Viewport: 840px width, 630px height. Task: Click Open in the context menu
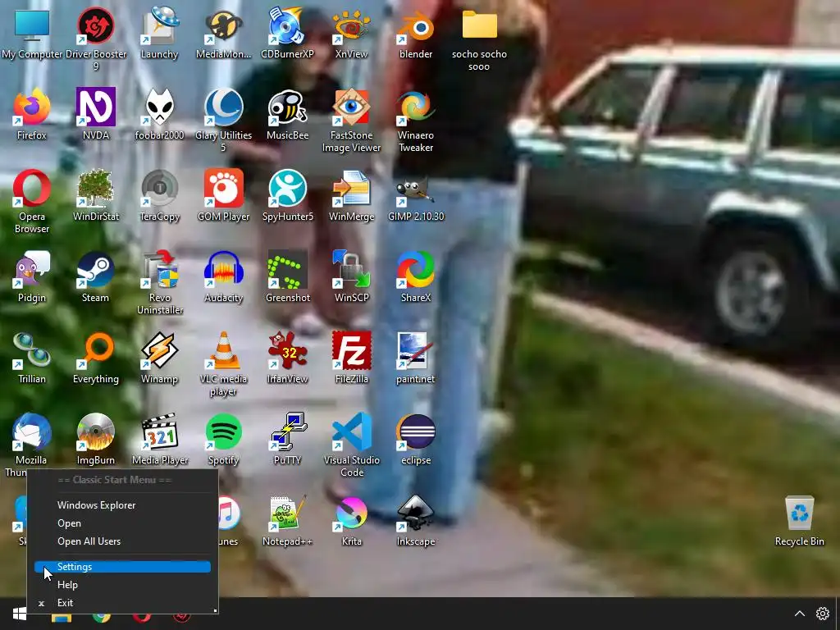click(123, 523)
